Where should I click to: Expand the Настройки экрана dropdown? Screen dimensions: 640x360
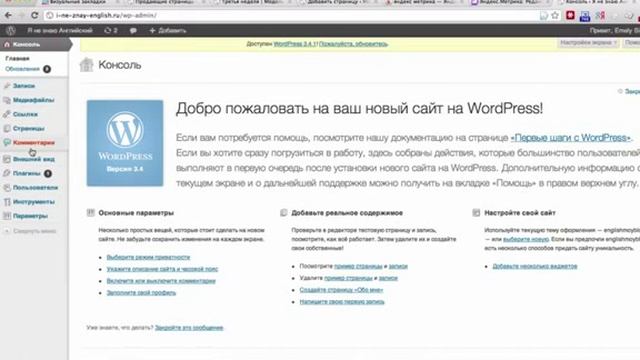[588, 42]
